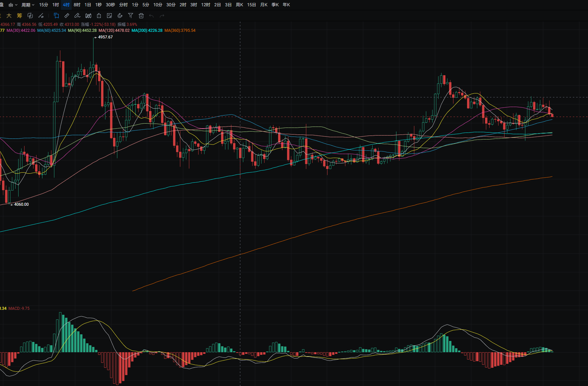Click the candlestick comparison icon
Viewport: 588px width, 386px height.
tap(88, 16)
